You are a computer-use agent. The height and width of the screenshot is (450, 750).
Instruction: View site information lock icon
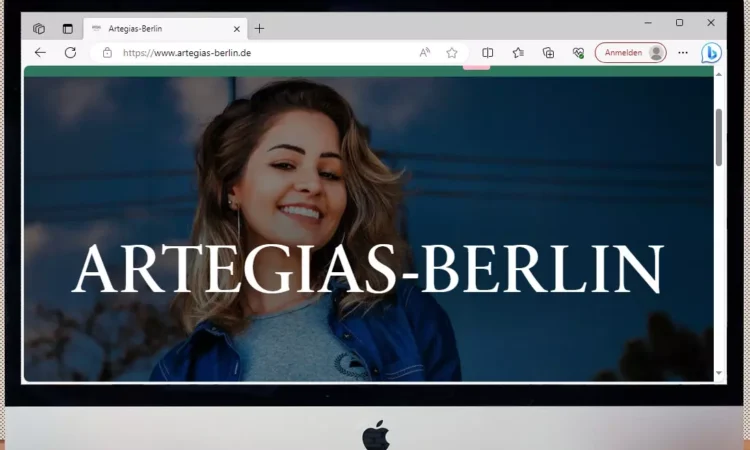(x=107, y=53)
